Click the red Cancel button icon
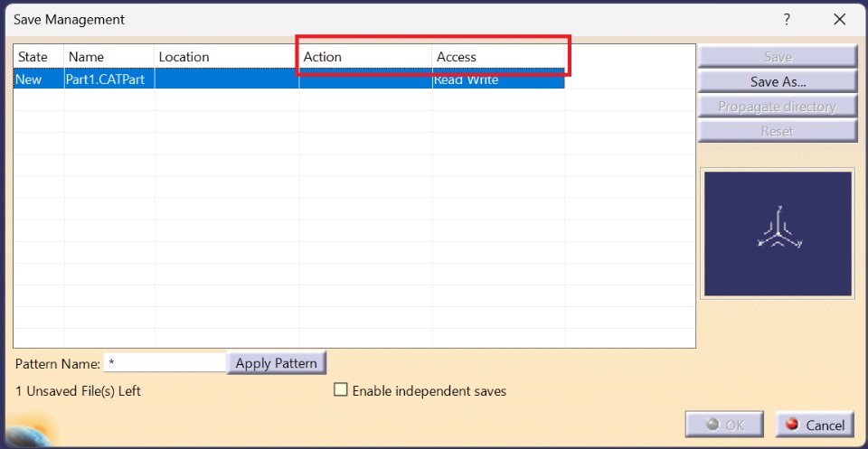868x449 pixels. click(792, 425)
